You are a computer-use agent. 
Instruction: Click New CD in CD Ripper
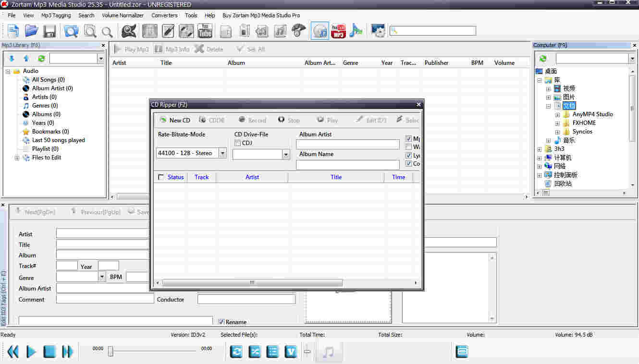point(175,120)
